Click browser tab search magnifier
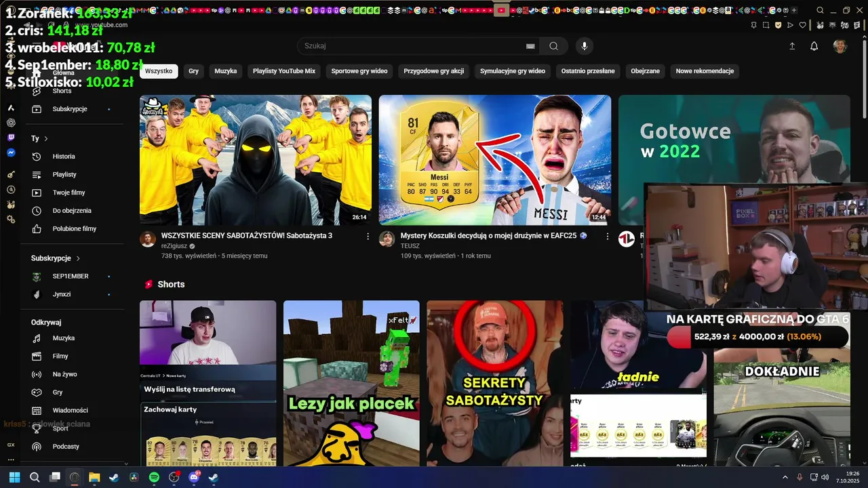Viewport: 868px width, 488px height. coord(820,10)
